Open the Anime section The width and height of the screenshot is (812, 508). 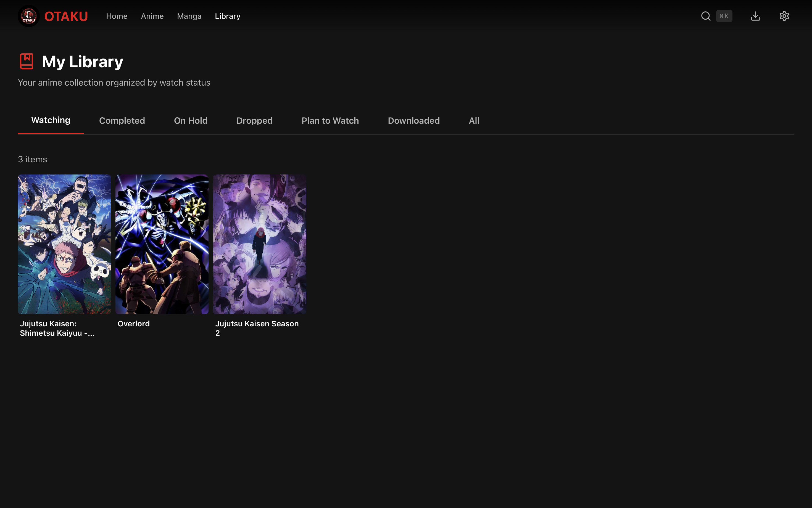[152, 16]
